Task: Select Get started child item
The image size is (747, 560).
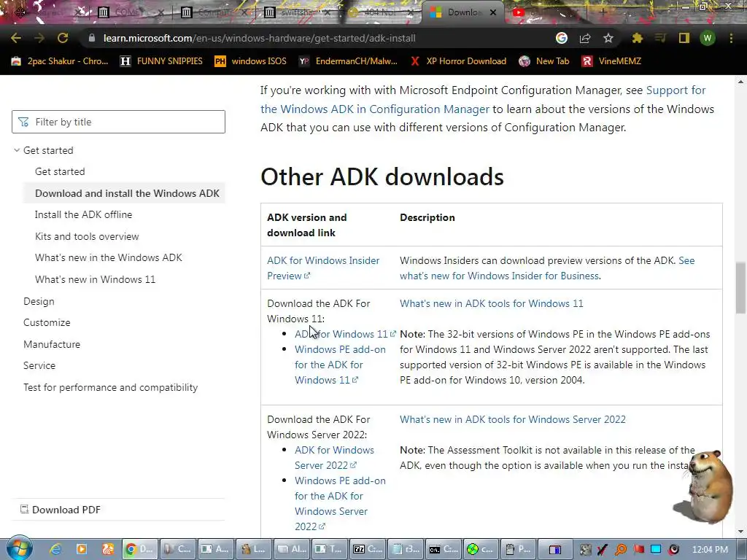Action: pos(60,171)
